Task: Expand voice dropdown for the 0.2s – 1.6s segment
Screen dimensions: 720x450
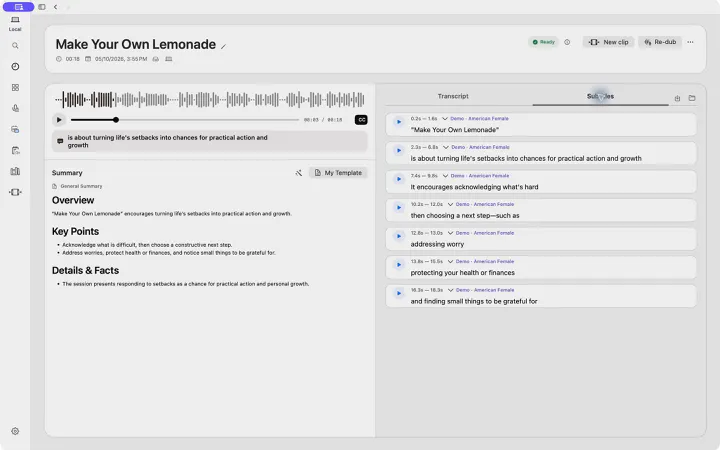Action: 444,118
